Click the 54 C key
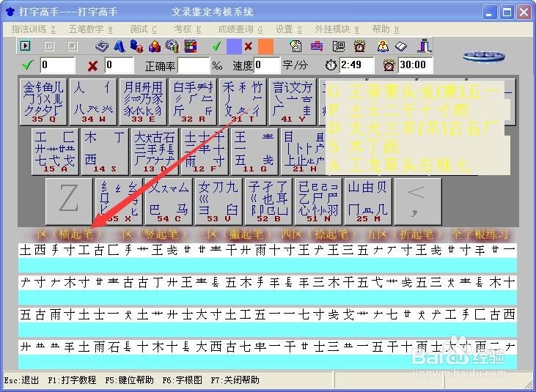The height and width of the screenshot is (392, 536). point(169,201)
